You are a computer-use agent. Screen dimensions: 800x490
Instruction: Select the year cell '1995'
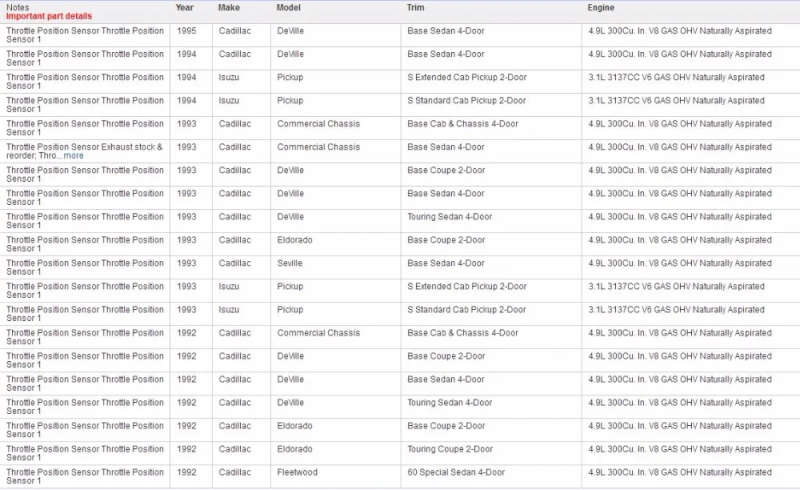coord(186,31)
